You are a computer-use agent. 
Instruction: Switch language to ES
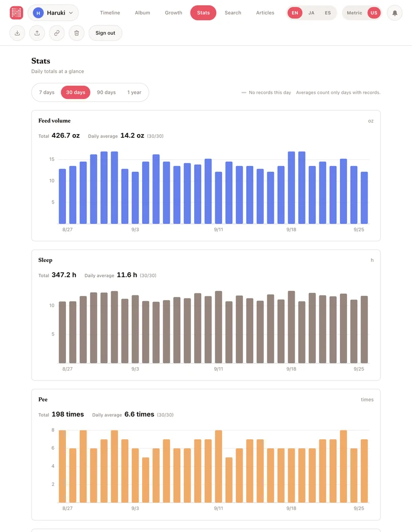click(328, 13)
